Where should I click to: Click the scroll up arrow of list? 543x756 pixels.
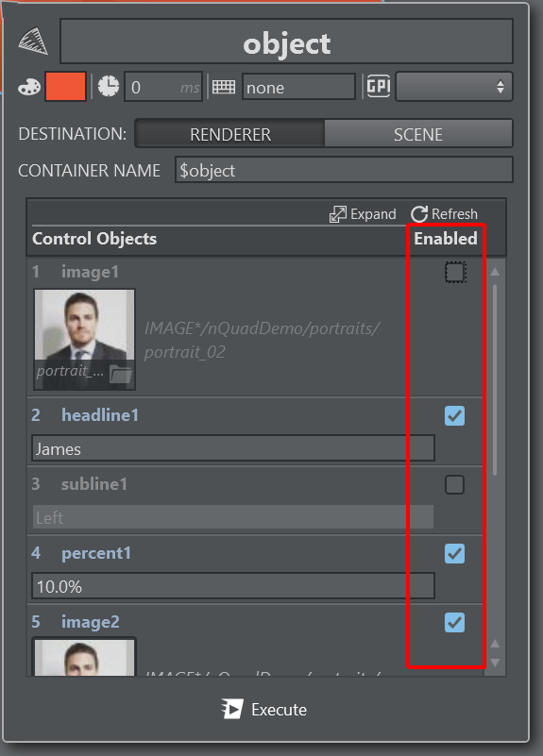point(495,272)
